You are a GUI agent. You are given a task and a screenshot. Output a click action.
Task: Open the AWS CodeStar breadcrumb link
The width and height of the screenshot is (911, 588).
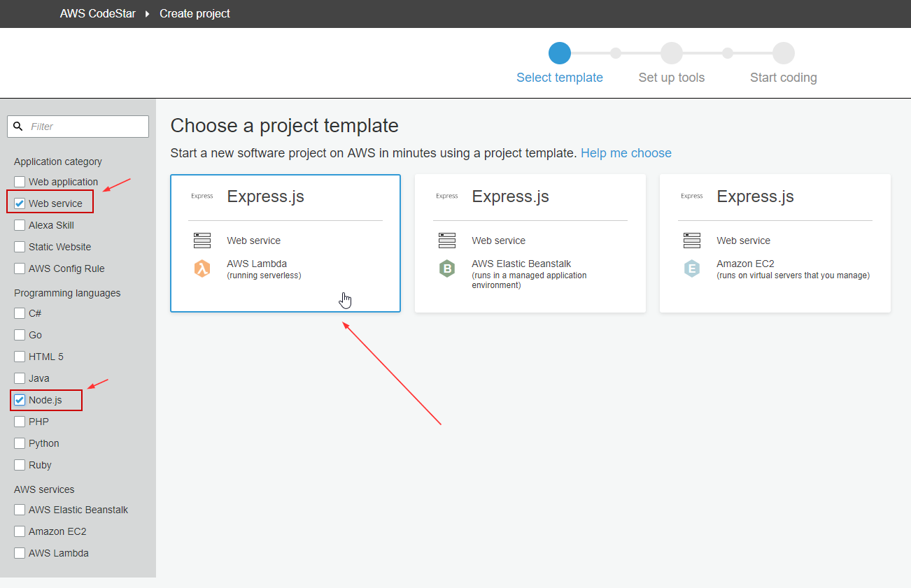click(98, 13)
